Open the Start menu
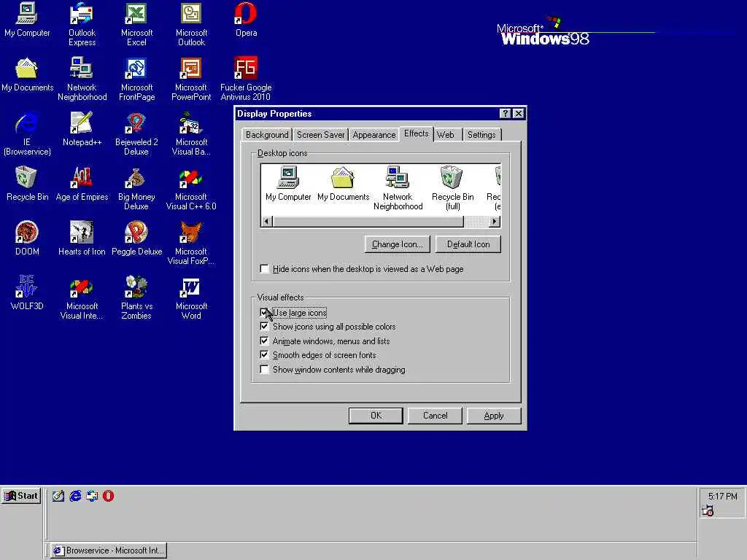 (x=21, y=496)
